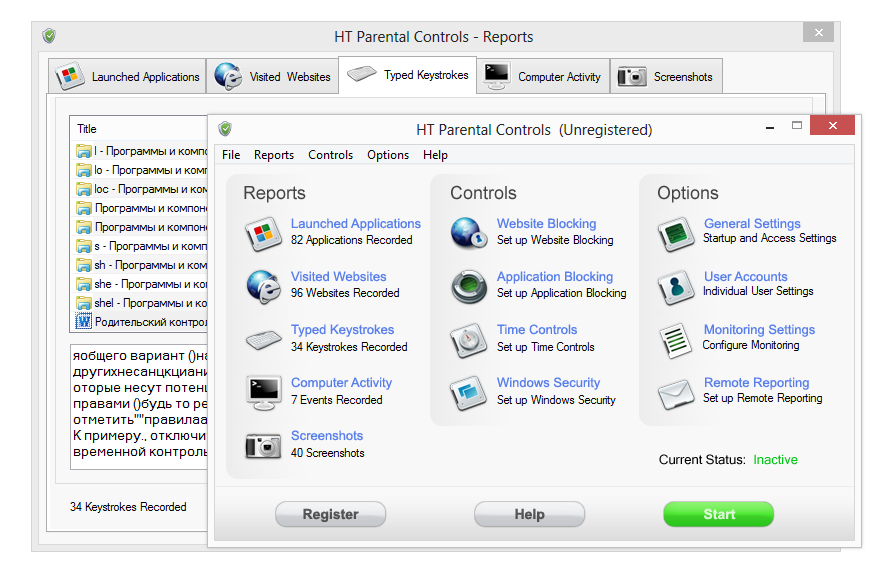The height and width of the screenshot is (570, 877).
Task: Click the green Start button
Action: (x=719, y=514)
